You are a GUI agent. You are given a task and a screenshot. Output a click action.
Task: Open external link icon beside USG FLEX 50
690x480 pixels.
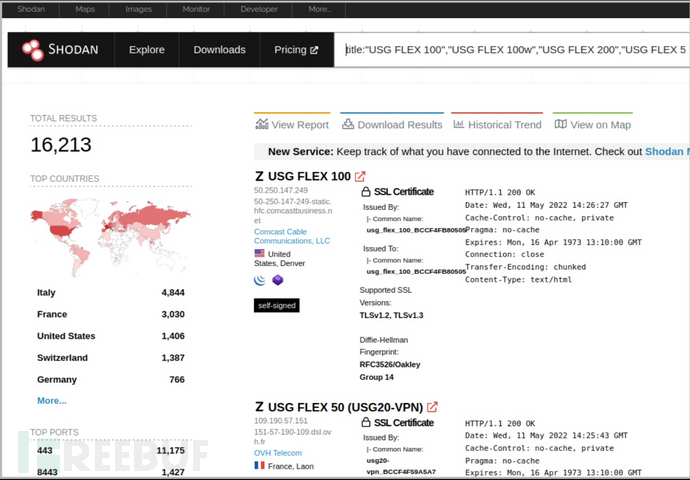click(x=432, y=407)
